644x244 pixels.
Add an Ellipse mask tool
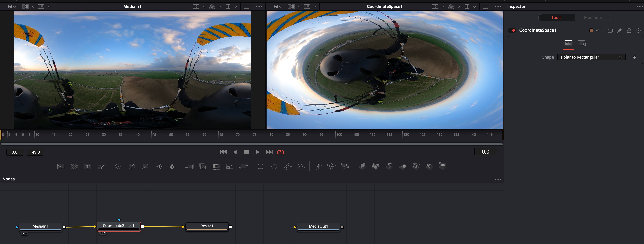coord(274,166)
